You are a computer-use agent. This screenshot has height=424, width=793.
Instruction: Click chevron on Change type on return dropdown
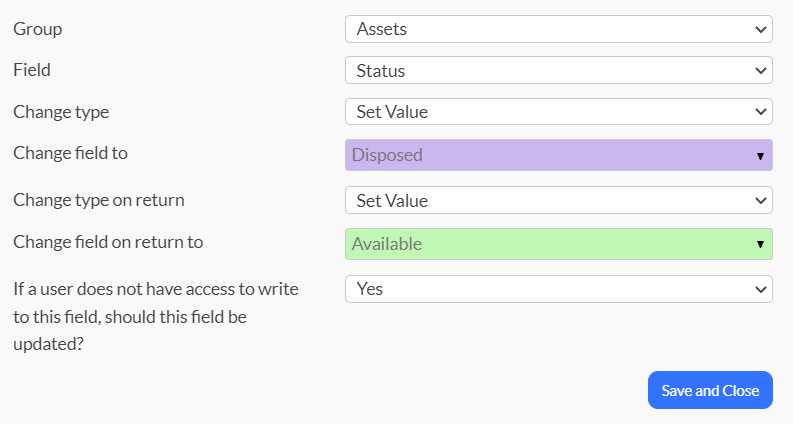point(760,201)
